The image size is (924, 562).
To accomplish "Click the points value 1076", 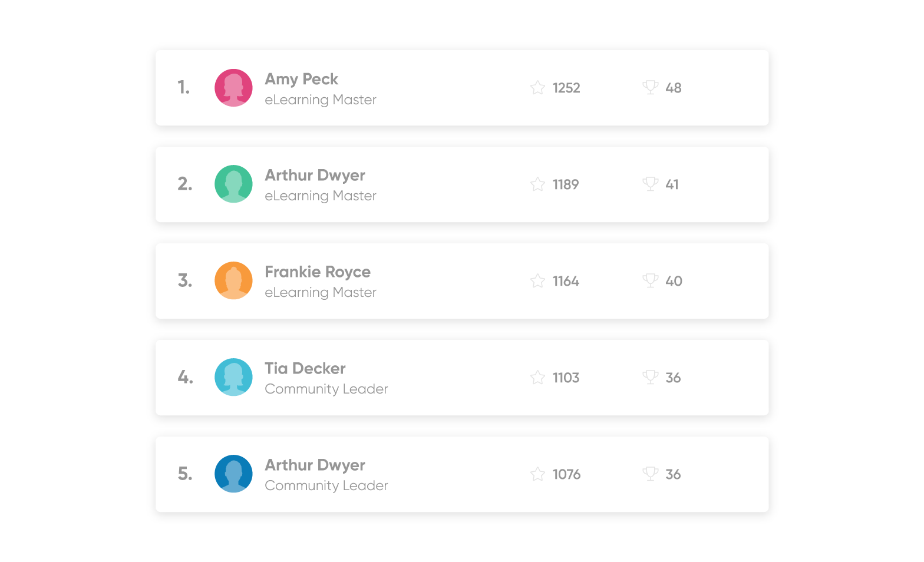I will [x=566, y=475].
